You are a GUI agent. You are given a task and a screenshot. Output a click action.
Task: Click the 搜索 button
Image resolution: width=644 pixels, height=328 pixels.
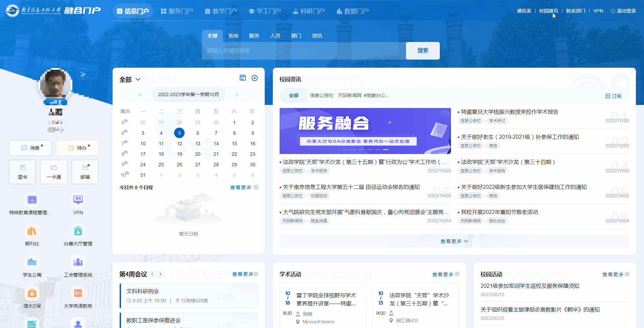[x=423, y=51]
